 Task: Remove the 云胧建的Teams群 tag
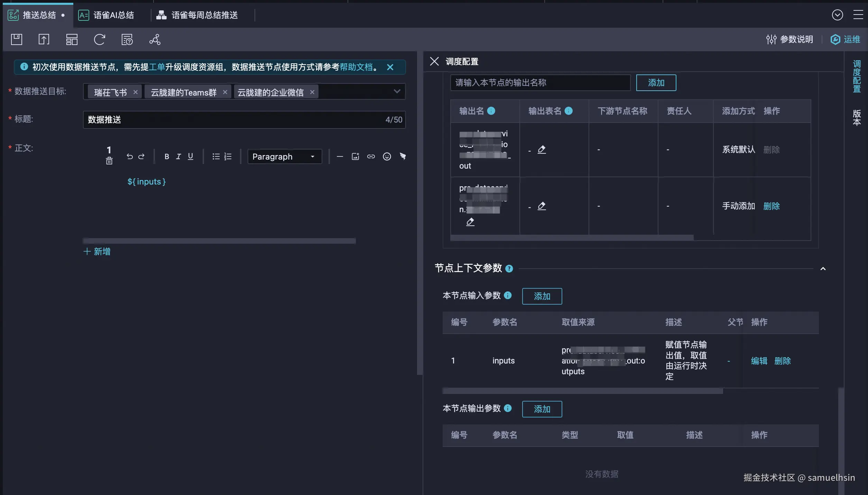pyautogui.click(x=225, y=92)
